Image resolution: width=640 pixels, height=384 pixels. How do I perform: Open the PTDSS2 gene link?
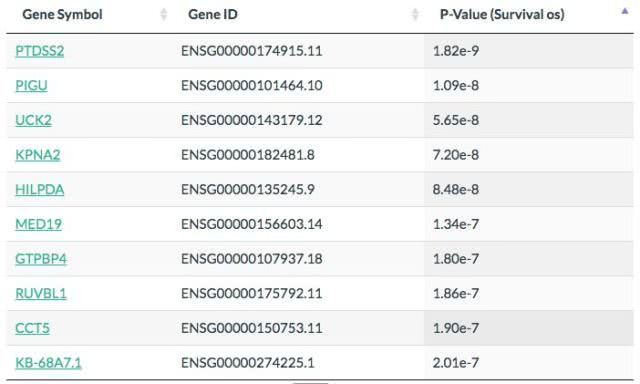coord(40,51)
